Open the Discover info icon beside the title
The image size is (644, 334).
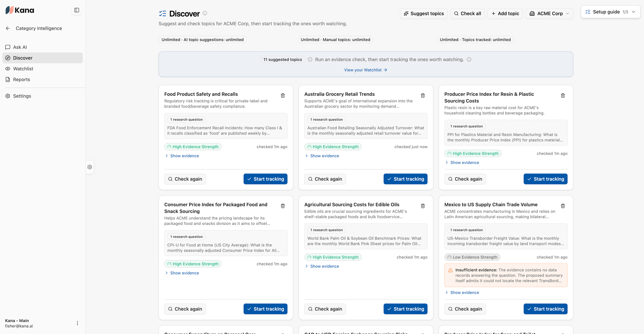tap(205, 13)
